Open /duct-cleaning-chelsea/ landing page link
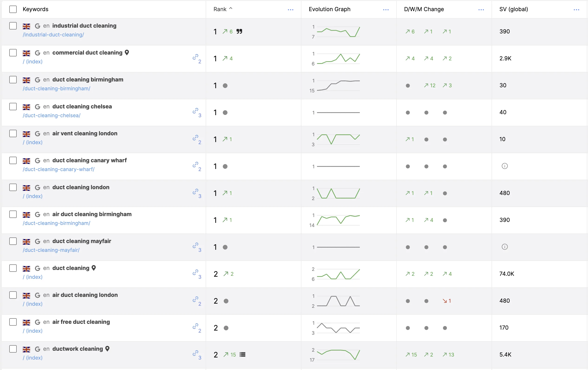This screenshot has width=588, height=370. [x=51, y=115]
